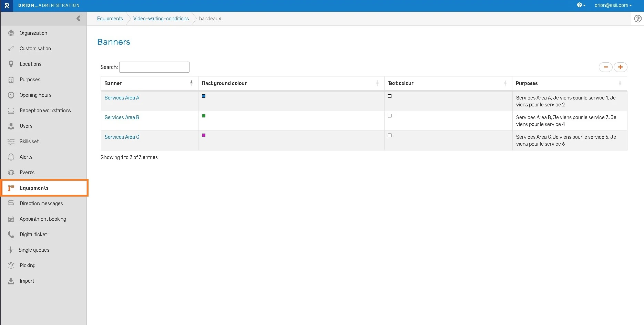Open Direction messages section

[41, 203]
